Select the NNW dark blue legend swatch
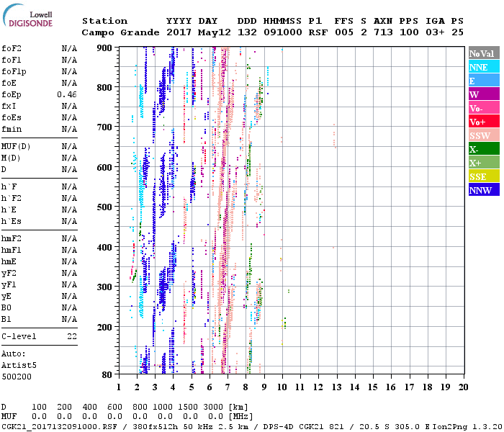 [x=484, y=189]
